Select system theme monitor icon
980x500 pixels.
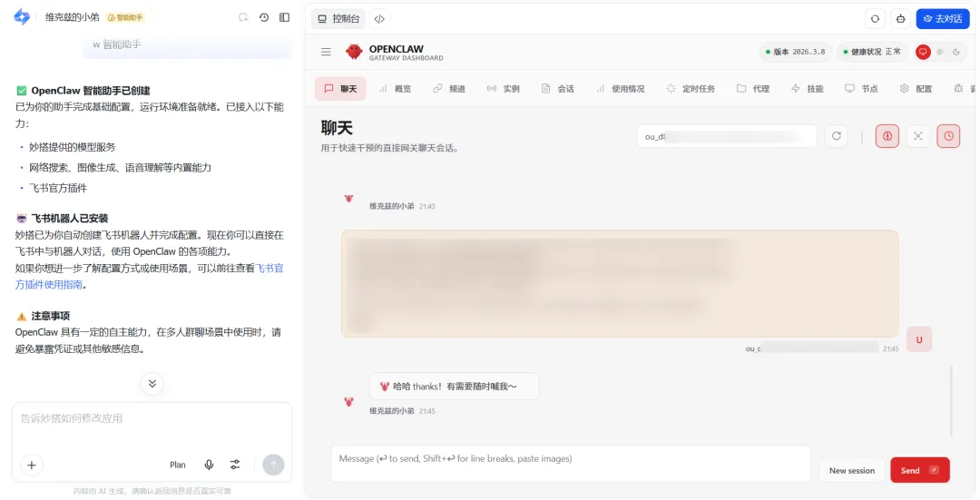pyautogui.click(x=923, y=52)
